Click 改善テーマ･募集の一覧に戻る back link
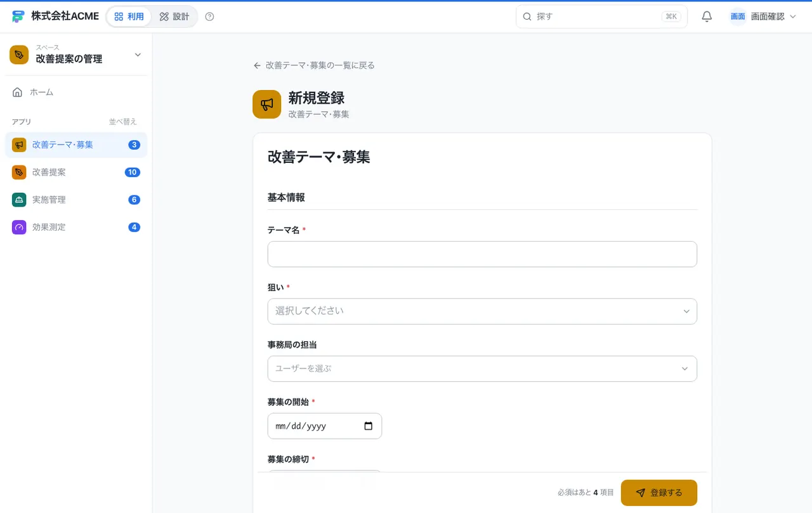Viewport: 812px width, 513px height. tap(314, 65)
